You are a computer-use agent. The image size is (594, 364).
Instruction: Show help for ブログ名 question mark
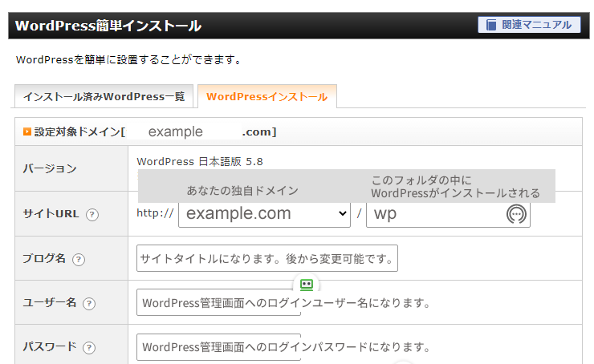click(x=79, y=259)
